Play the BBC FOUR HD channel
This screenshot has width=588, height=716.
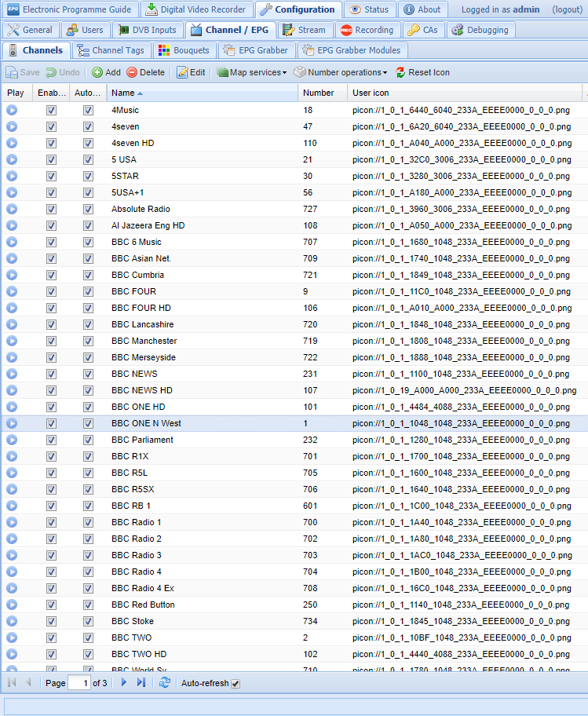[x=12, y=308]
